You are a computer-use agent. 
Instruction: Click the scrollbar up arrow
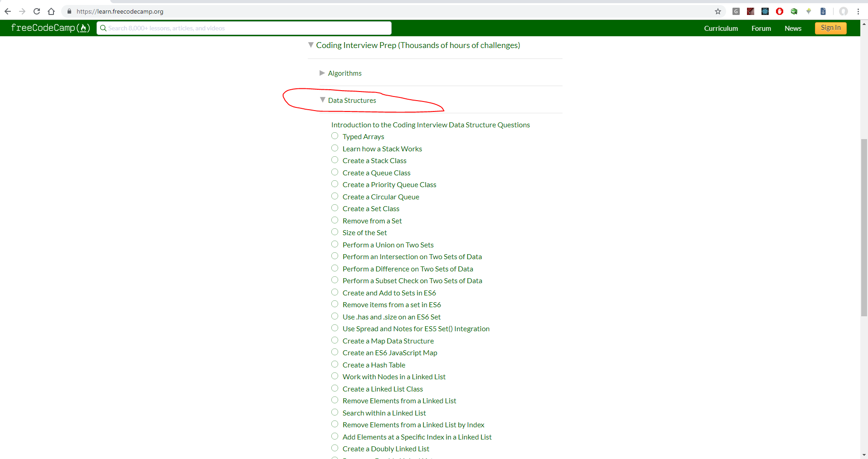(864, 24)
